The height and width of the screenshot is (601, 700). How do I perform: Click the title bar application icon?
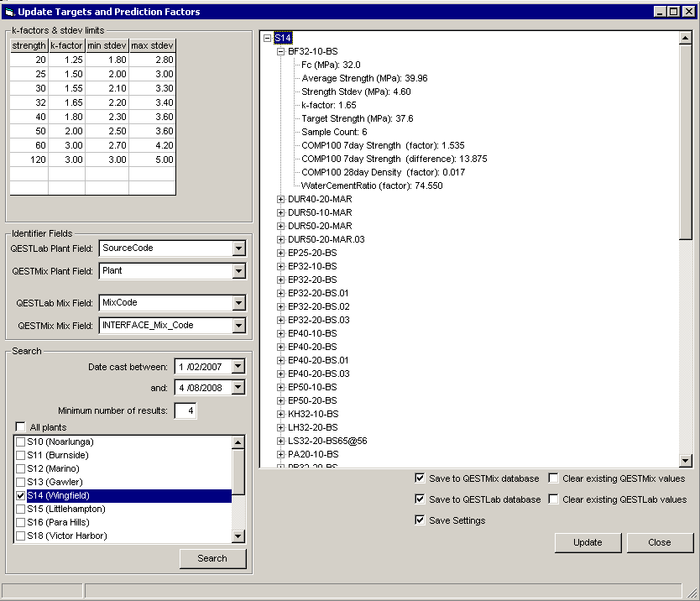coord(10,12)
